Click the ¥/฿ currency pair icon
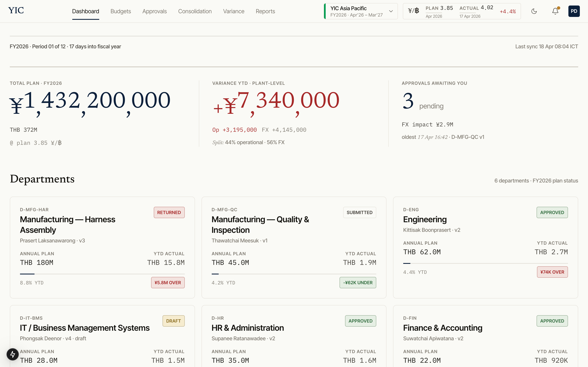 413,11
